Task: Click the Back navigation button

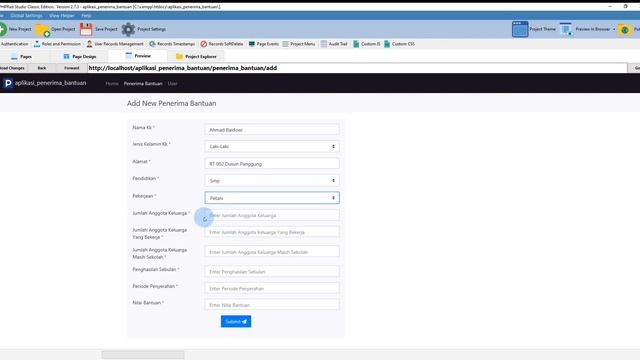Action: [42, 68]
